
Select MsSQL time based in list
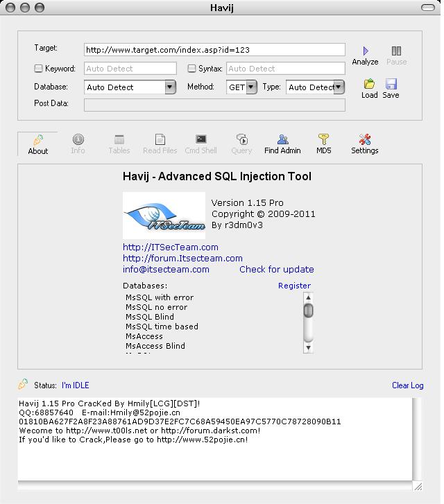(x=162, y=327)
